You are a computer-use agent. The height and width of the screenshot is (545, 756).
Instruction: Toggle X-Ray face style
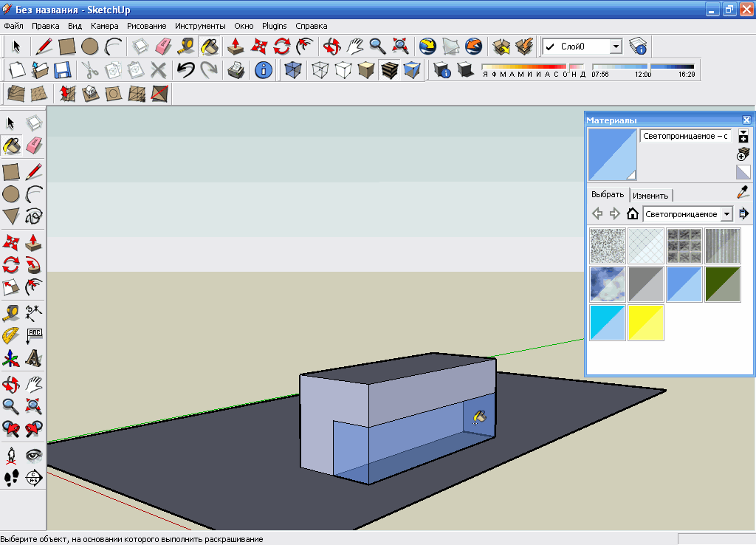click(293, 70)
